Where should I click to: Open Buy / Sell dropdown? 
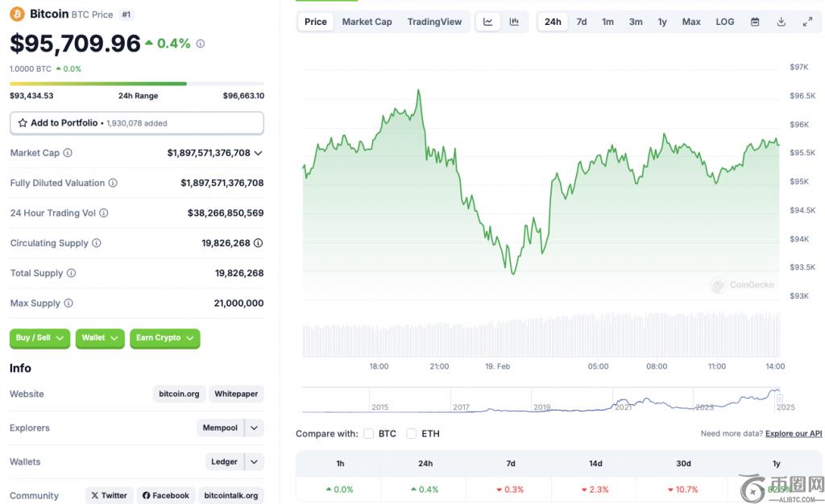coord(39,338)
